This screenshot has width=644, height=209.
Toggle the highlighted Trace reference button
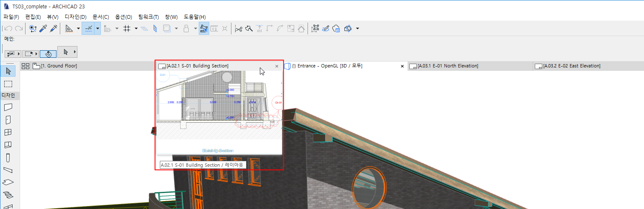click(x=204, y=28)
